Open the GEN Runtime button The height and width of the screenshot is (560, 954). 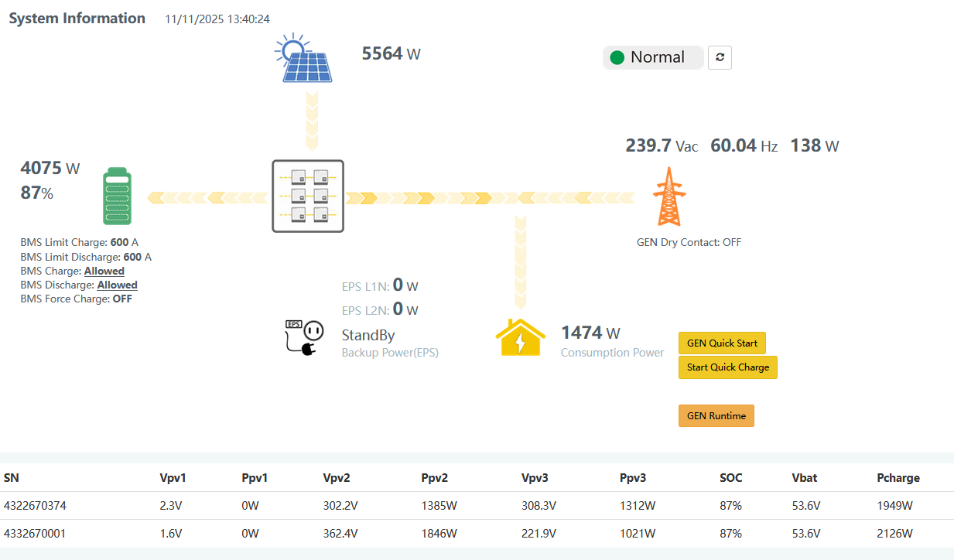click(716, 416)
